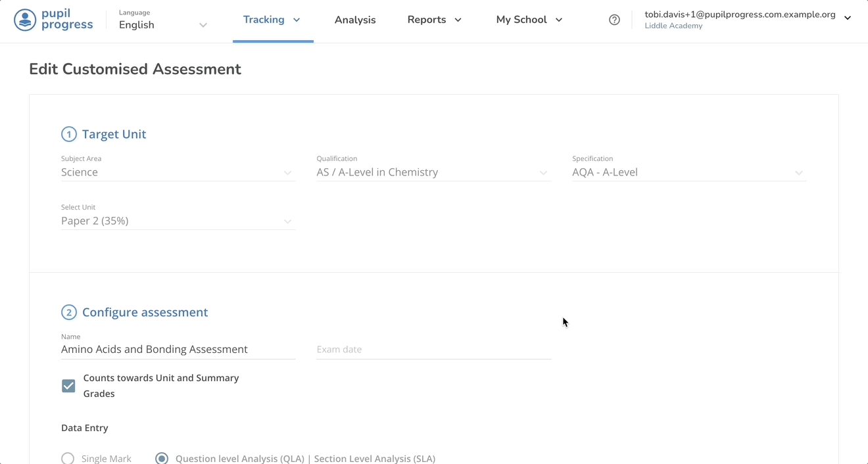Click the arrow beside My School
The width and height of the screenshot is (868, 464).
pos(559,20)
